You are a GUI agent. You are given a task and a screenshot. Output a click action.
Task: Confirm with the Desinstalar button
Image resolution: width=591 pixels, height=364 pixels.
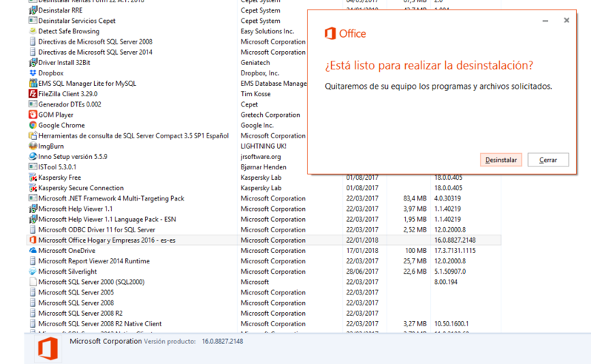click(501, 160)
